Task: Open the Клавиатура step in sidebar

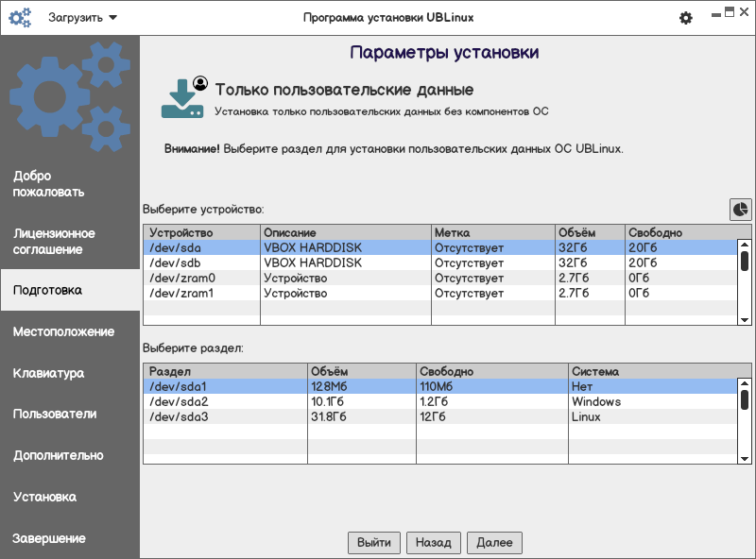Action: (x=48, y=373)
